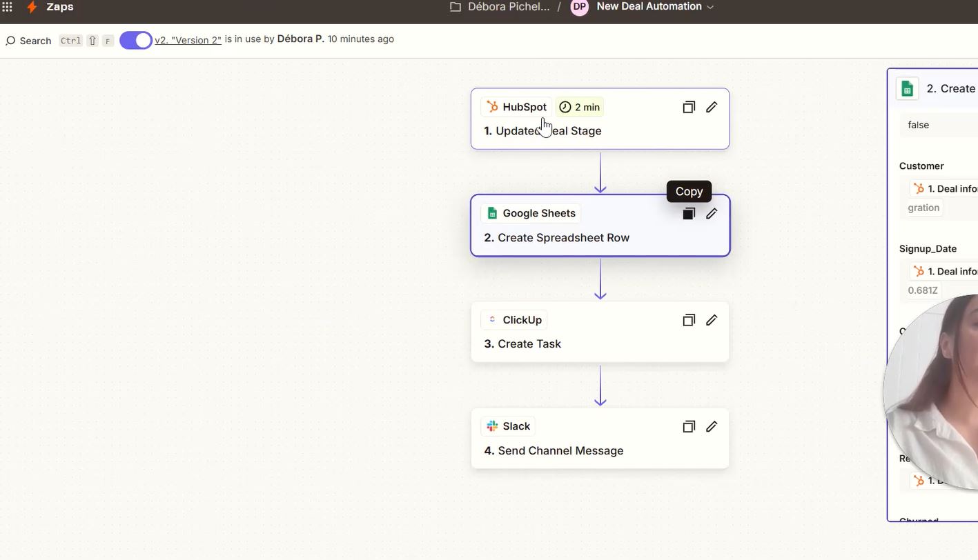Click the 2 min delay badge
The image size is (978, 560).
(x=579, y=106)
